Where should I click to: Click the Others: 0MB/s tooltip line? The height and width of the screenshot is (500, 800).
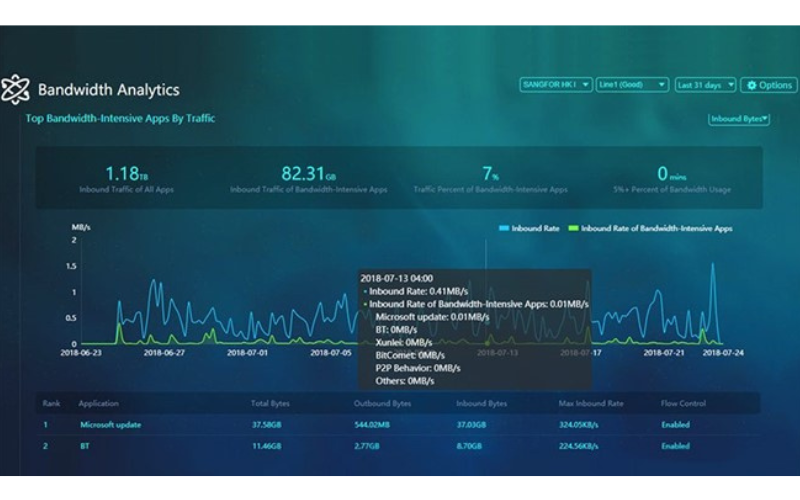pos(405,381)
